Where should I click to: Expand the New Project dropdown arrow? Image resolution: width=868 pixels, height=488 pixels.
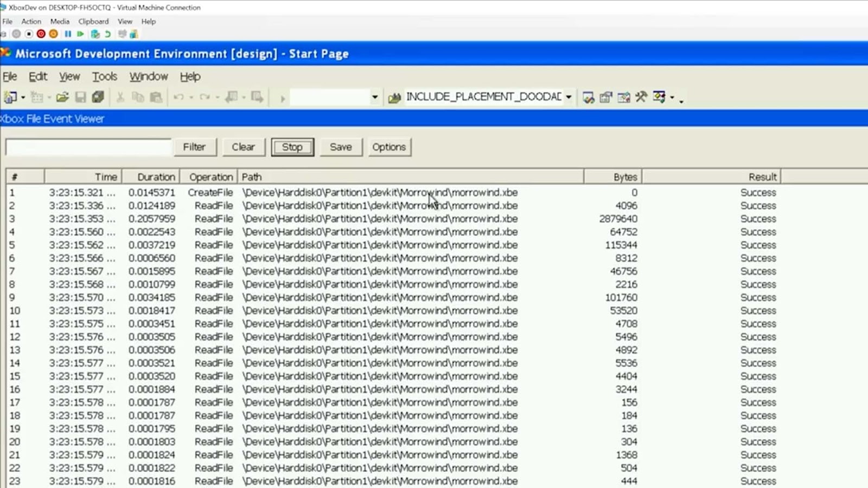coord(23,98)
